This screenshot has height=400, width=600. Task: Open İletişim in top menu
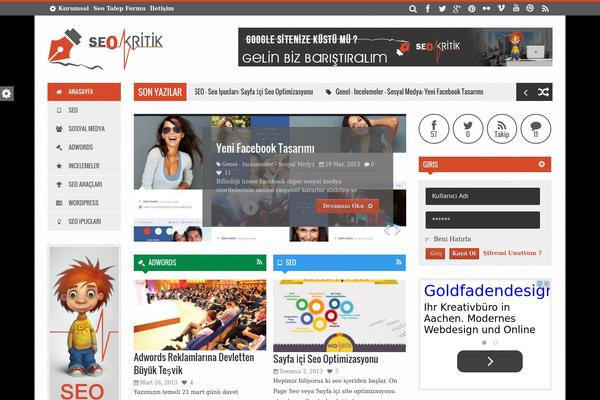(161, 8)
